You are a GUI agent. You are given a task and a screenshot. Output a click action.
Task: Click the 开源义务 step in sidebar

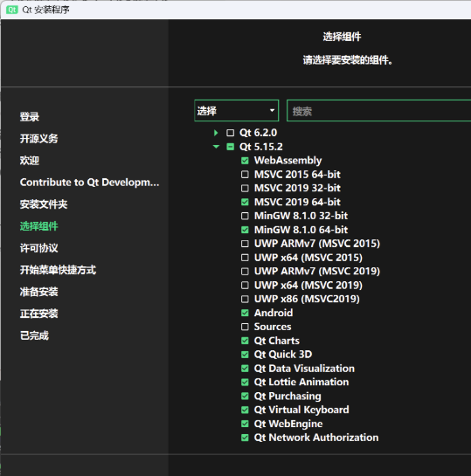click(x=38, y=139)
